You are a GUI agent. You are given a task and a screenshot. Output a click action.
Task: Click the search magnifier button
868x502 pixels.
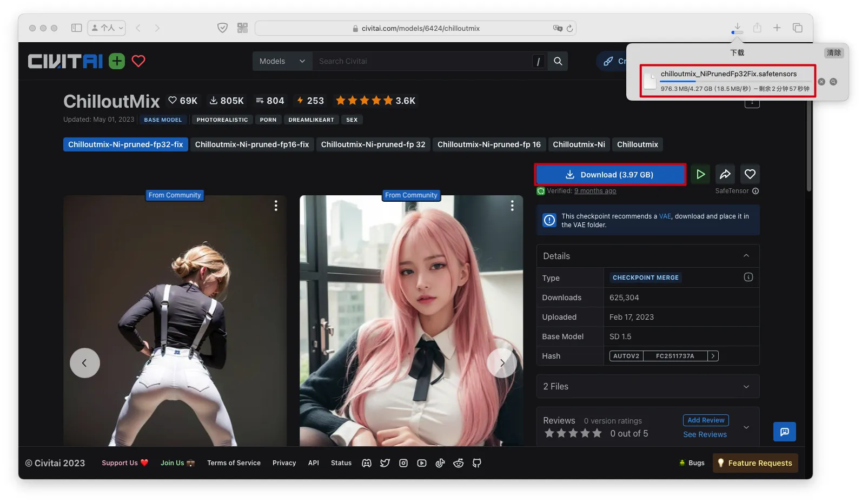click(558, 61)
